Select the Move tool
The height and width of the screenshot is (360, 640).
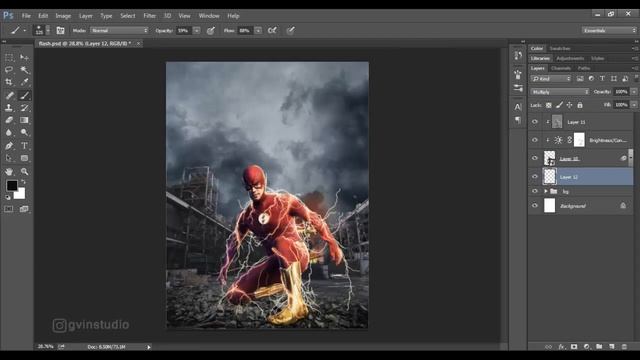24,58
